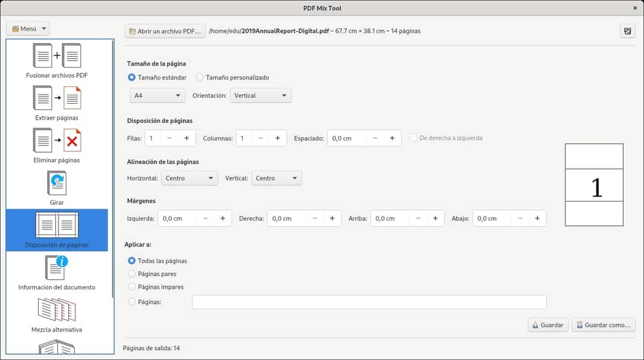Click the Páginas range text field

[x=369, y=302]
